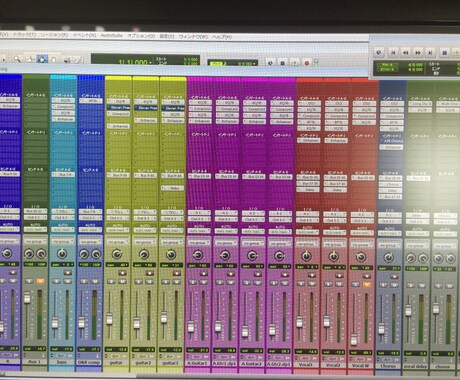Mute the Vocal1 track
Screen dimensions: 460x380
[312, 284]
